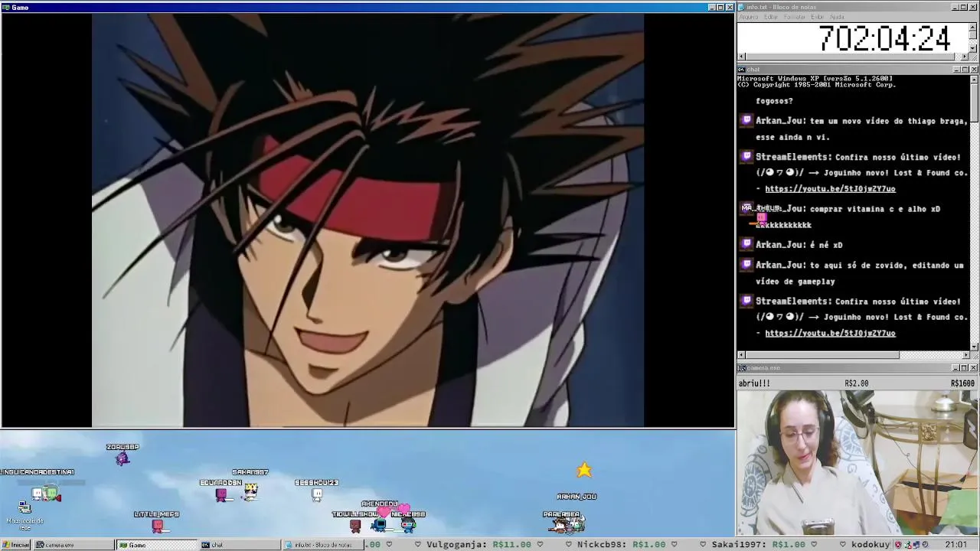Open the Formatar menu in Bloco de notas

click(795, 17)
